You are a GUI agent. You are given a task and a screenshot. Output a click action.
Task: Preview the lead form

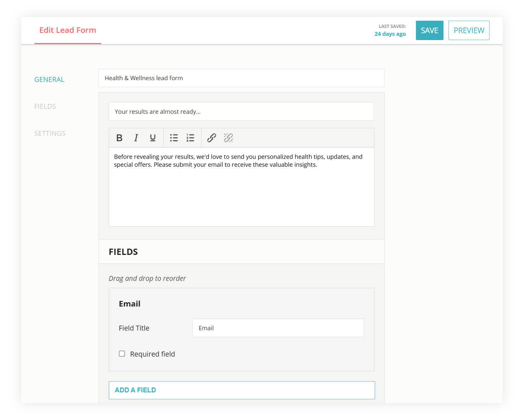tap(469, 30)
